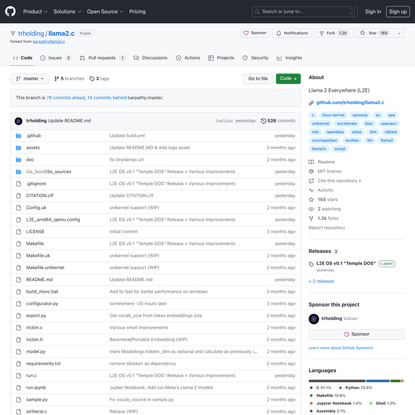Open the L2E OS v0.1 Temple DOS release
The image size is (415, 415).
[346, 263]
